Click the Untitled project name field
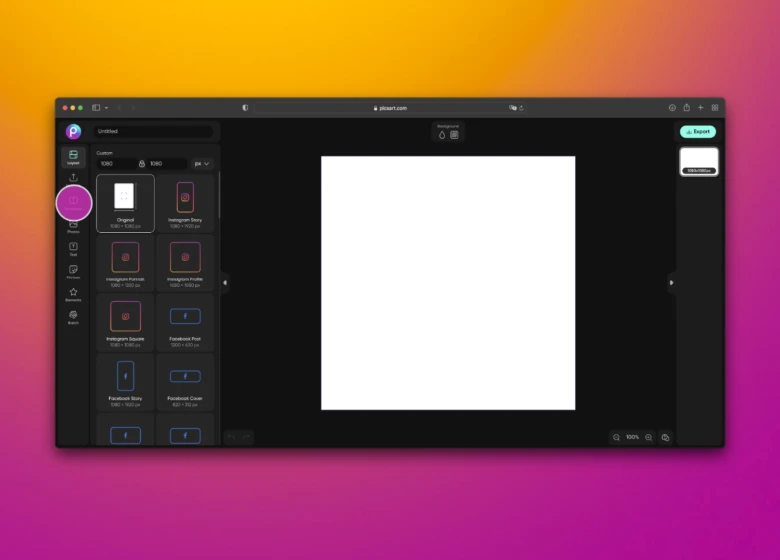The width and height of the screenshot is (780, 560). pyautogui.click(x=153, y=131)
